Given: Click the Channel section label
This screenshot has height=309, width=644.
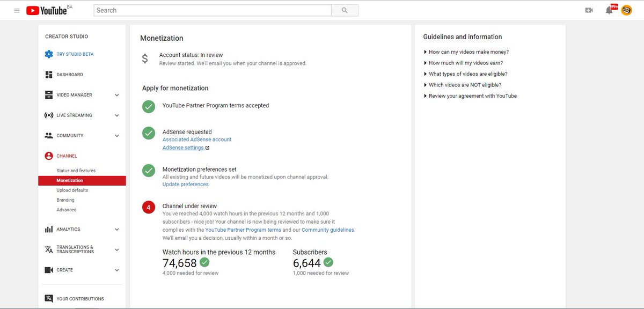Looking at the screenshot, I should coord(67,156).
